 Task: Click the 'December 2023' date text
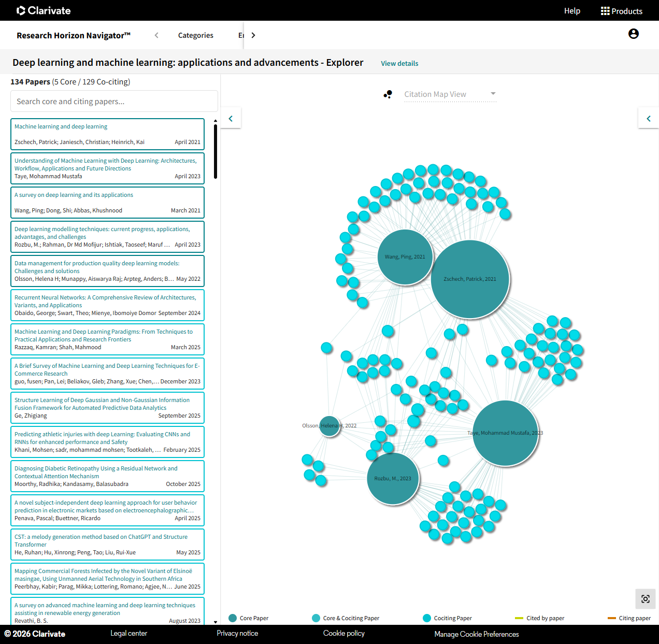click(x=180, y=381)
